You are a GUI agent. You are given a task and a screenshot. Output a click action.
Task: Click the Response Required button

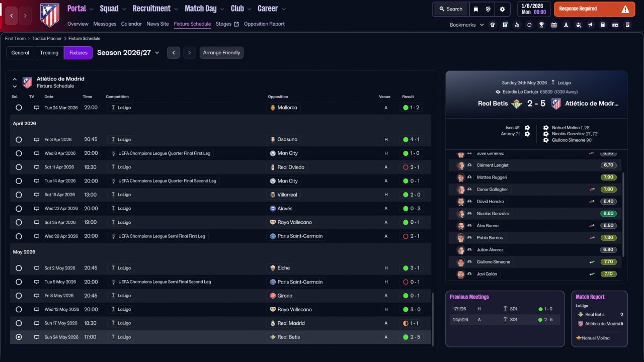pos(594,9)
